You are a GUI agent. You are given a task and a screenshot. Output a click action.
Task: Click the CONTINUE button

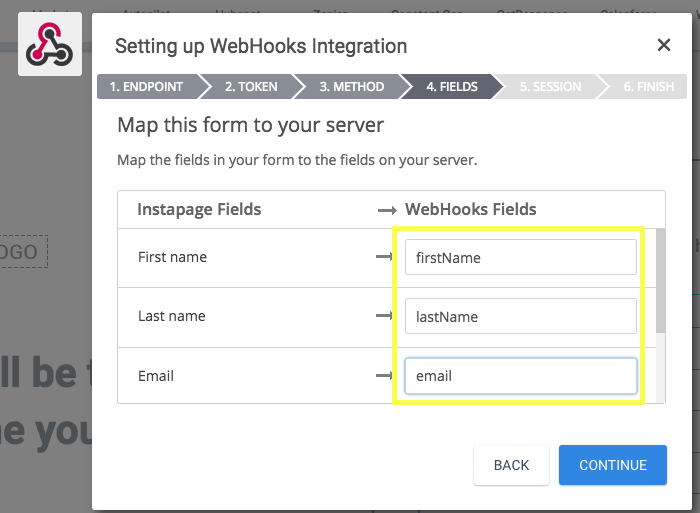[612, 465]
